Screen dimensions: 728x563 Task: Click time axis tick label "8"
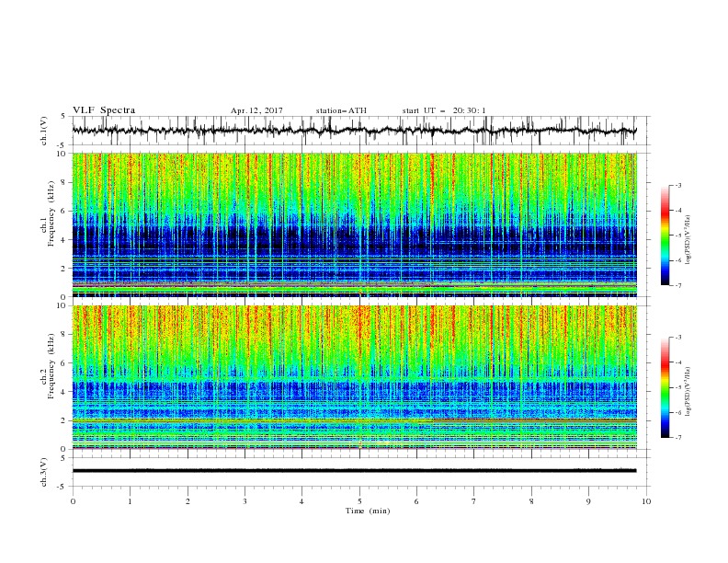531,501
